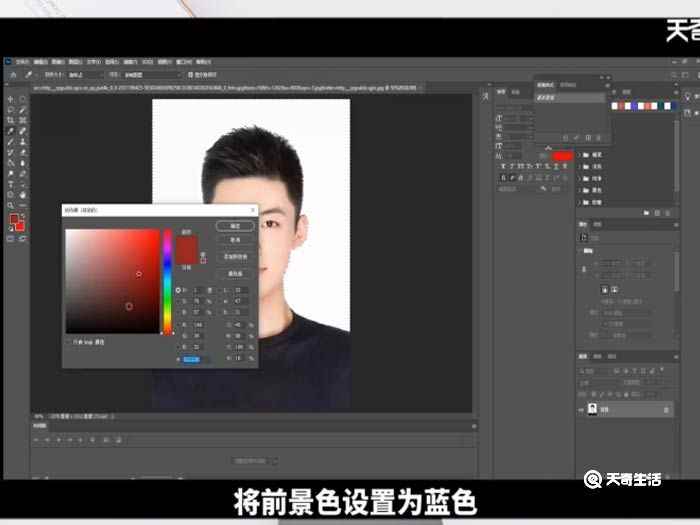700x525 pixels.
Task: Select the R red radio button
Action: coord(178,325)
